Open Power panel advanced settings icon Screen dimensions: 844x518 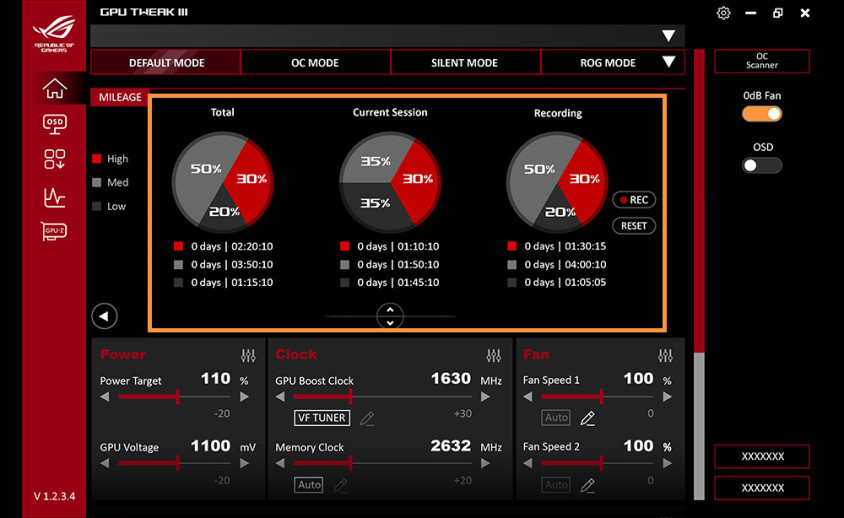pyautogui.click(x=248, y=356)
